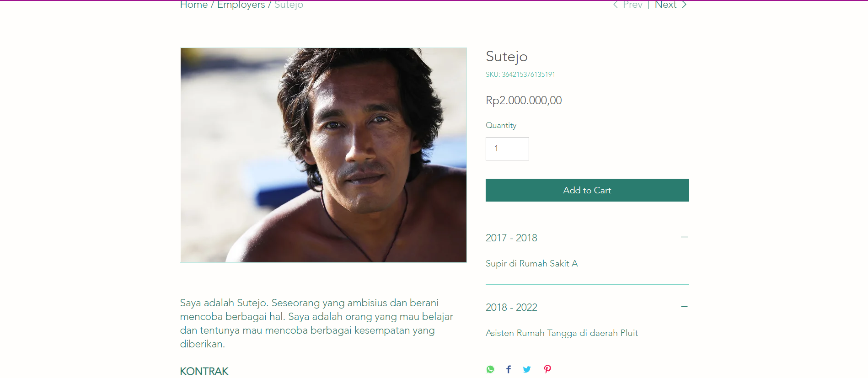Click the left chevron beside Prev
The width and height of the screenshot is (868, 378).
click(616, 5)
